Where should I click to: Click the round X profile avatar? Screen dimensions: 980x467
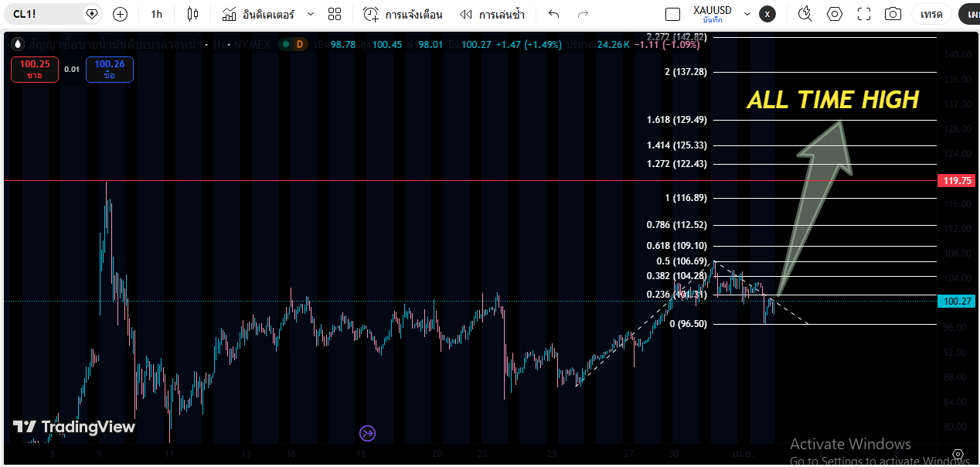(x=767, y=14)
